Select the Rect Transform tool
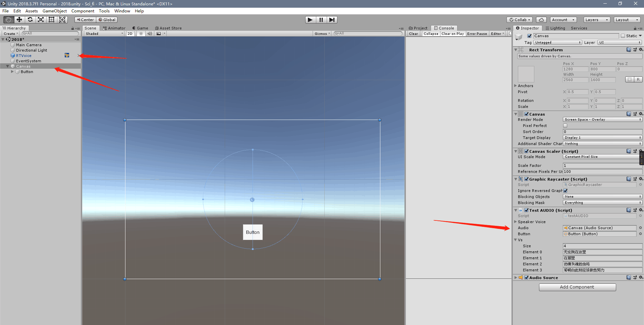Screen dimensions: 644x325 point(51,19)
